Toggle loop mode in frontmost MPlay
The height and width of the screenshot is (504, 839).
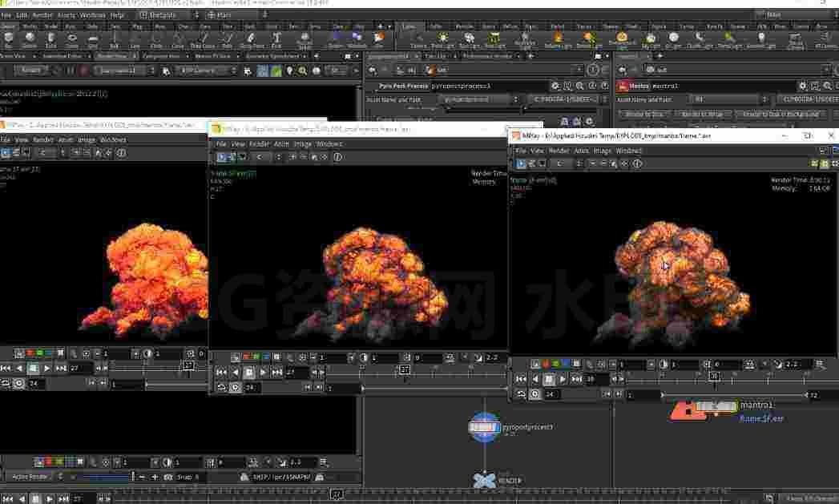(521, 394)
